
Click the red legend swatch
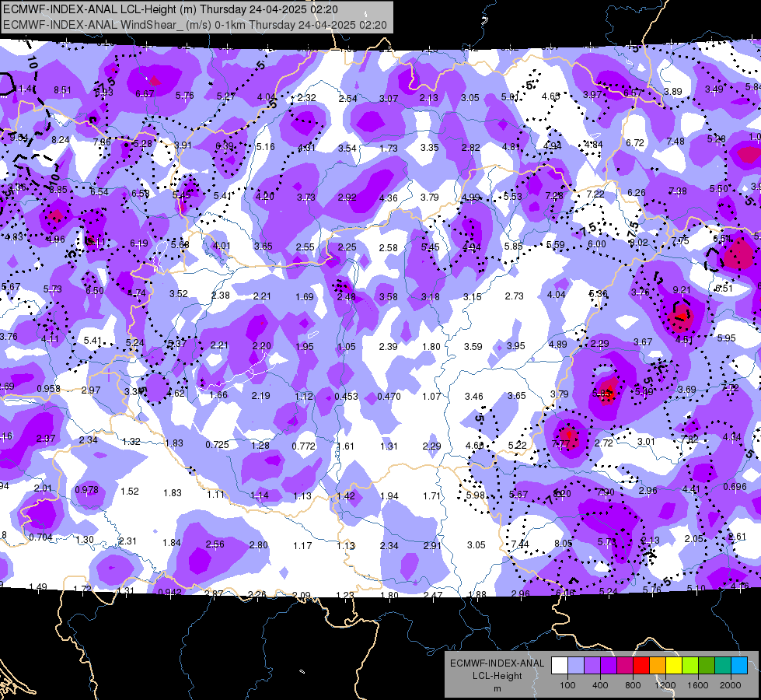point(641,666)
